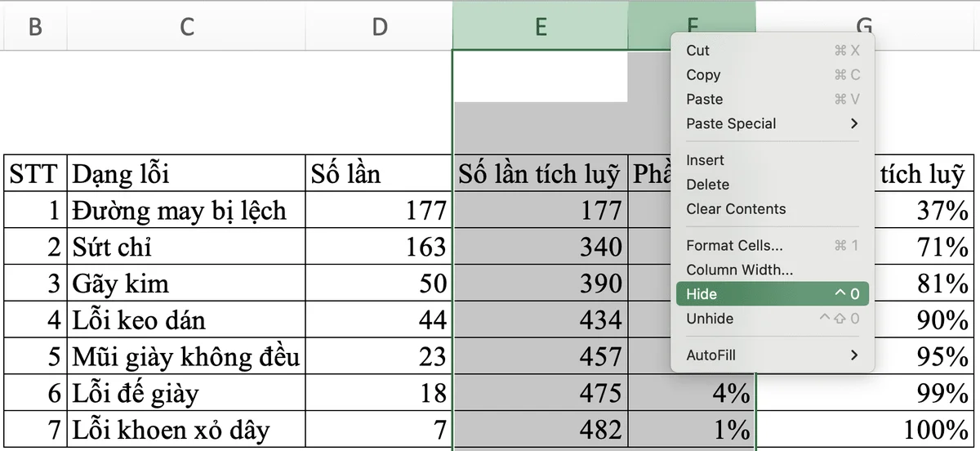Click the Số lần value 18

pyautogui.click(x=379, y=393)
